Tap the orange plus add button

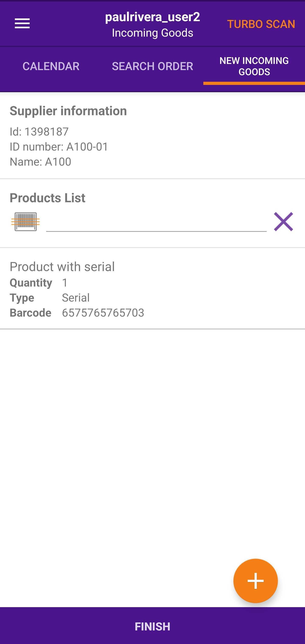255,581
